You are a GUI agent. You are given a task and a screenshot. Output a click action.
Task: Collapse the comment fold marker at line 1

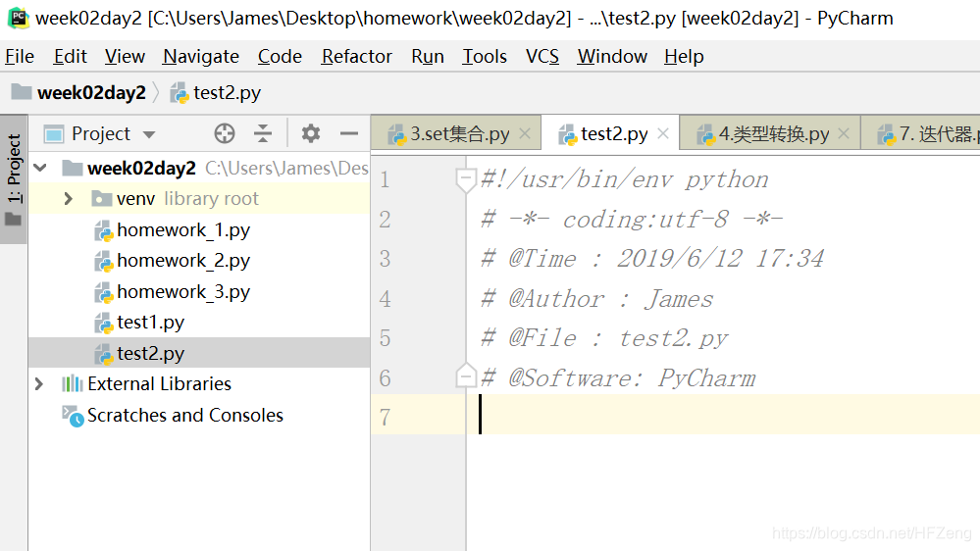coord(465,180)
